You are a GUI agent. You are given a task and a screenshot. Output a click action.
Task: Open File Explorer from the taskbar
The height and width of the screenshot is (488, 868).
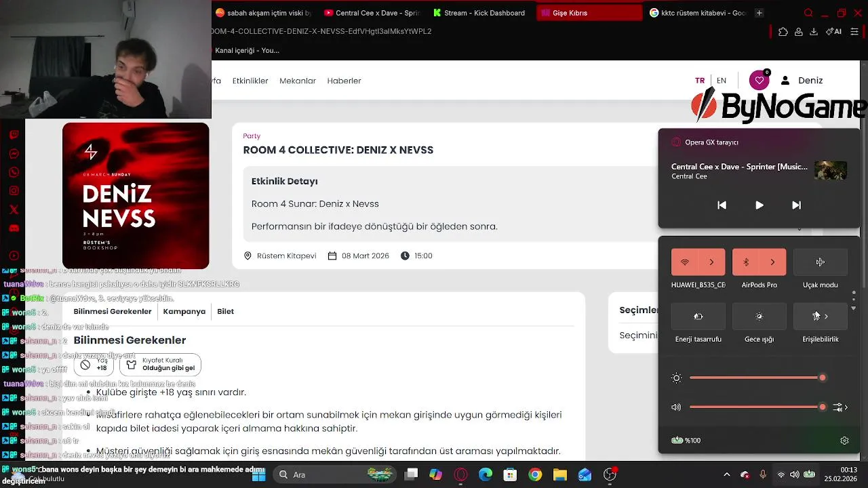pos(560,474)
